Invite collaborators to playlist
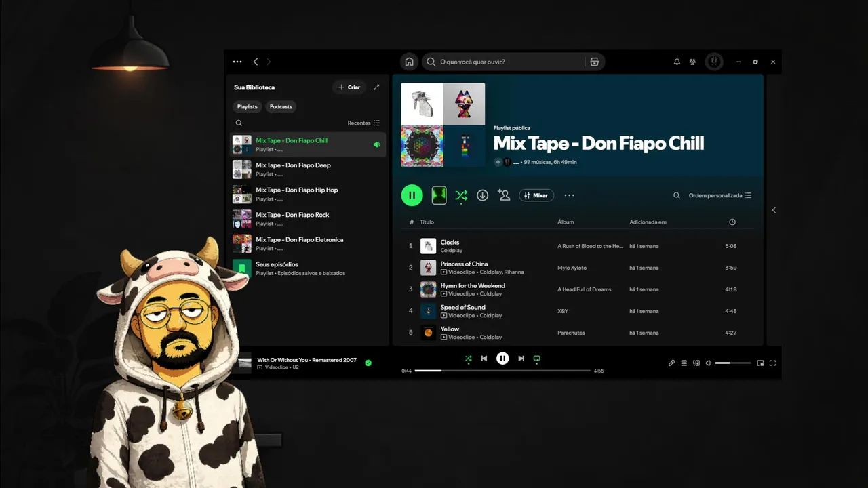Screen dimensions: 868x488 click(504, 195)
